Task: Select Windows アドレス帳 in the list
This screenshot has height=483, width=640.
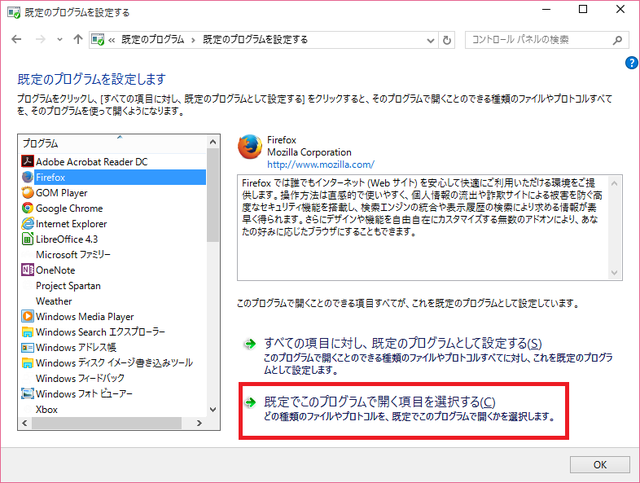Action: tap(76, 347)
